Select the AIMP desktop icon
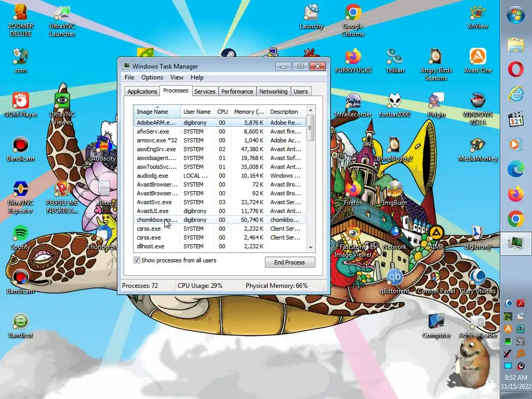 [436, 237]
